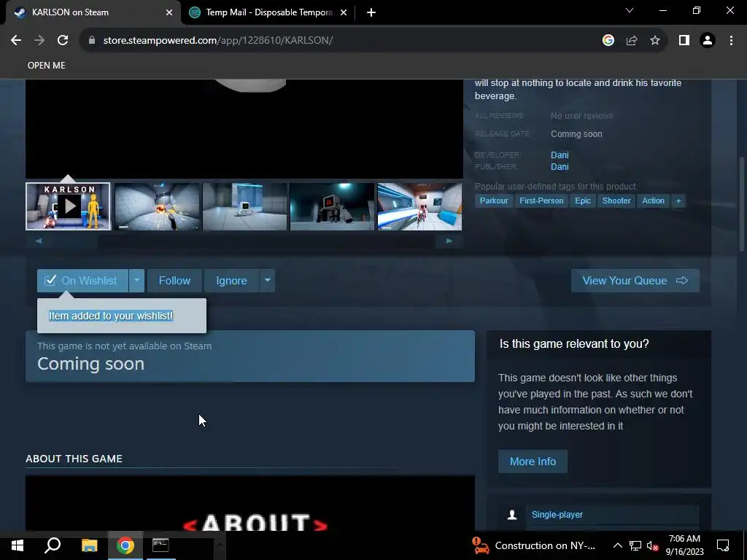
Task: Open the First-Person tag
Action: coord(541,201)
